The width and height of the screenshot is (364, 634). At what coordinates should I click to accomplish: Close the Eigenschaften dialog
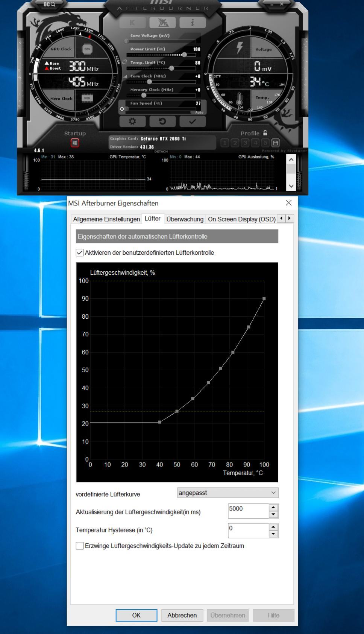coord(288,203)
